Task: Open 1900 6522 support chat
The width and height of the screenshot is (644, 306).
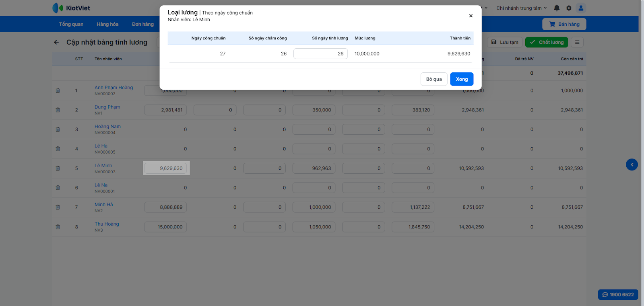Action: [618, 295]
